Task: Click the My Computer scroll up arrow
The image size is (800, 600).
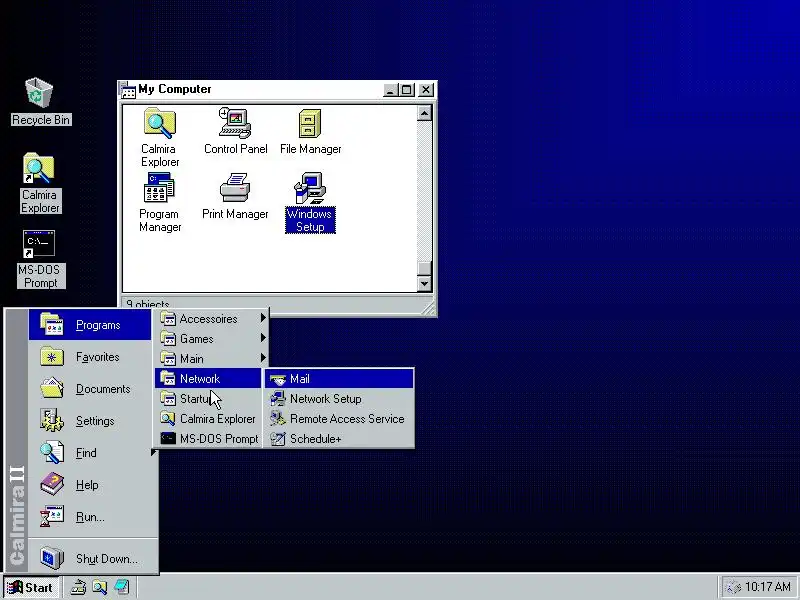Action: pyautogui.click(x=424, y=113)
